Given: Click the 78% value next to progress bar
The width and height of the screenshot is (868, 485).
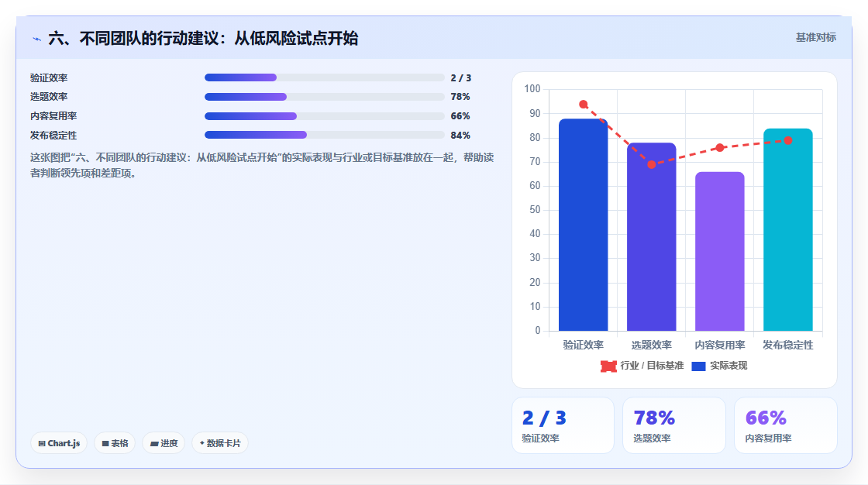Looking at the screenshot, I should (460, 97).
